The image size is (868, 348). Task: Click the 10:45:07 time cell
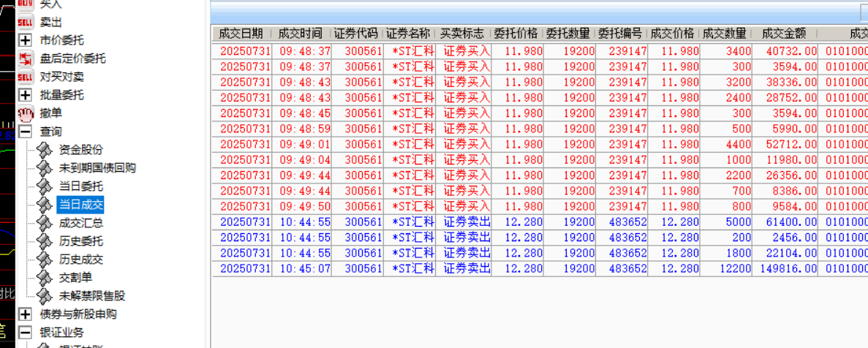click(302, 268)
